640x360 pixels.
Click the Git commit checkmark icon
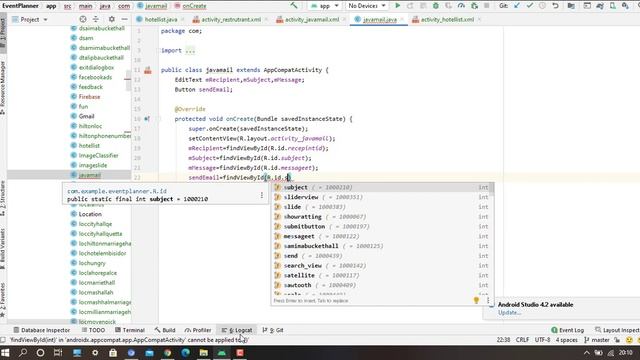[530, 6]
